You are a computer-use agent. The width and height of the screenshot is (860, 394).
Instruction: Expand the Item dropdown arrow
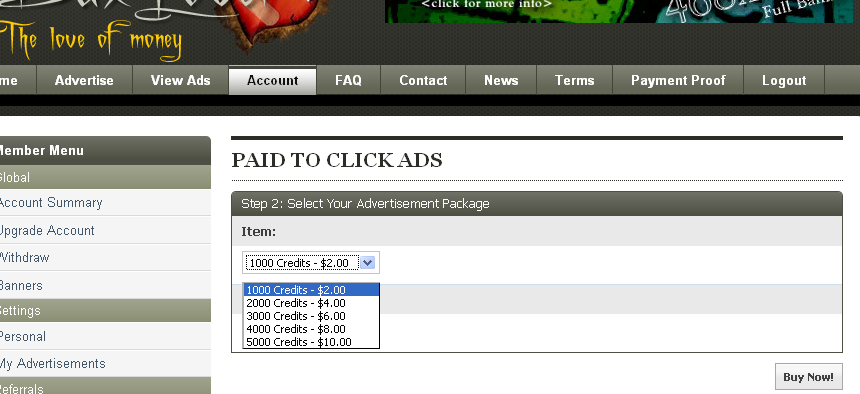(368, 263)
